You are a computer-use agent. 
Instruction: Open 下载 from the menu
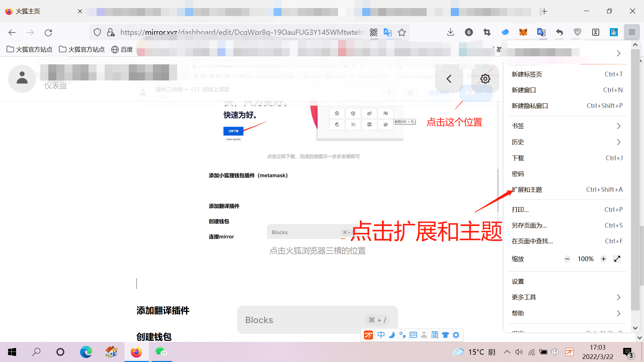point(567,158)
